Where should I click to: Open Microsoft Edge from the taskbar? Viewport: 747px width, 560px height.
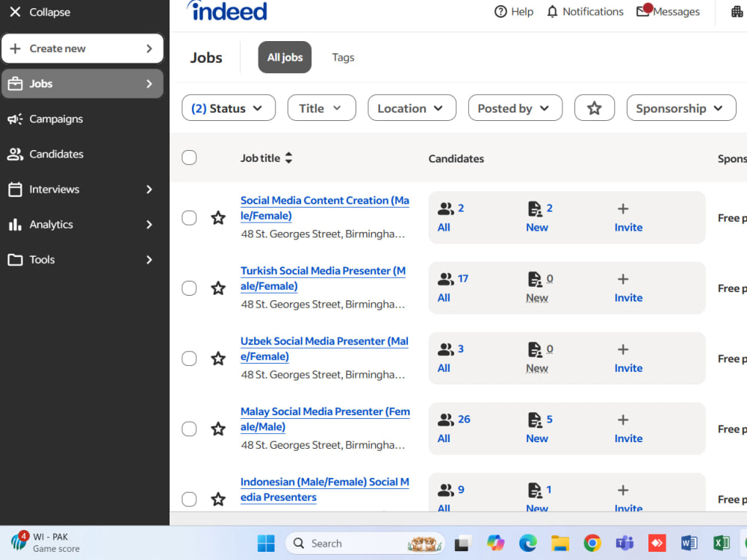coord(528,544)
